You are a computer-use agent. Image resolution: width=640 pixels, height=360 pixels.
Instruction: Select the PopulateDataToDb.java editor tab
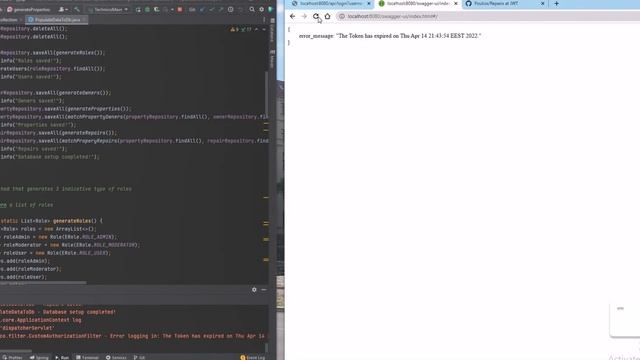coord(57,20)
